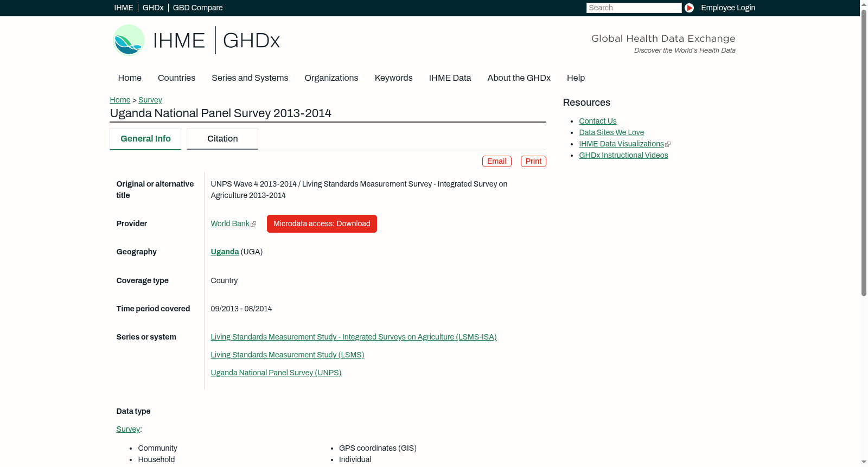
Task: Open IHME Data Visualizations link
Action: point(621,144)
